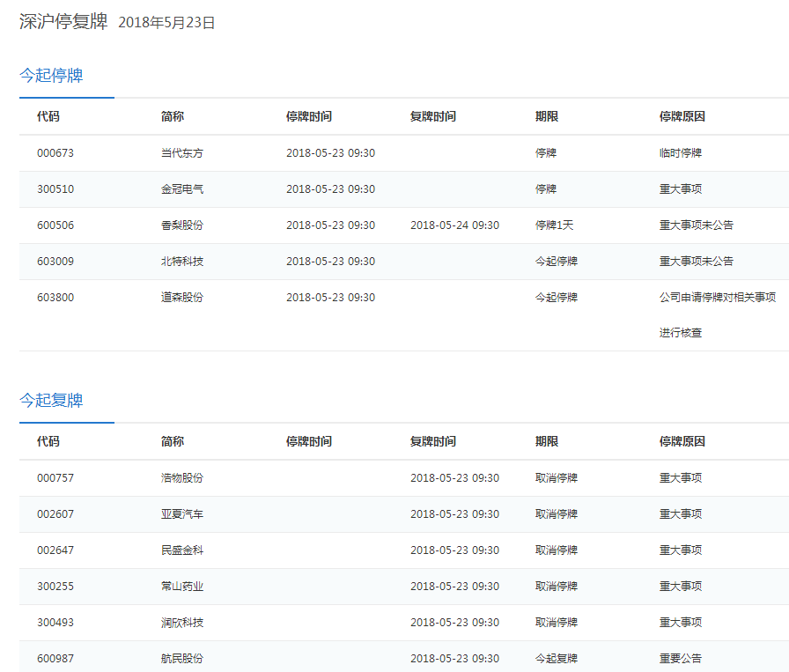Click the stock name 当代东方
Viewport: 789px width, 672px height.
[x=181, y=153]
